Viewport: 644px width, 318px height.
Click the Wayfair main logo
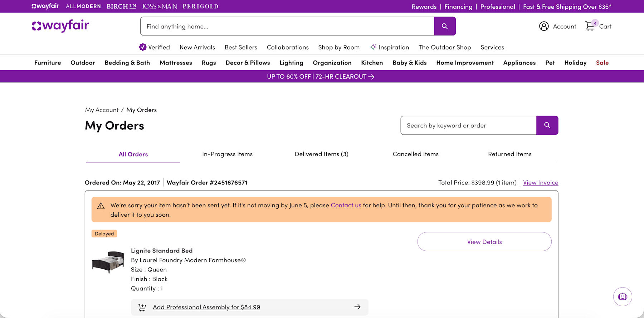(60, 26)
